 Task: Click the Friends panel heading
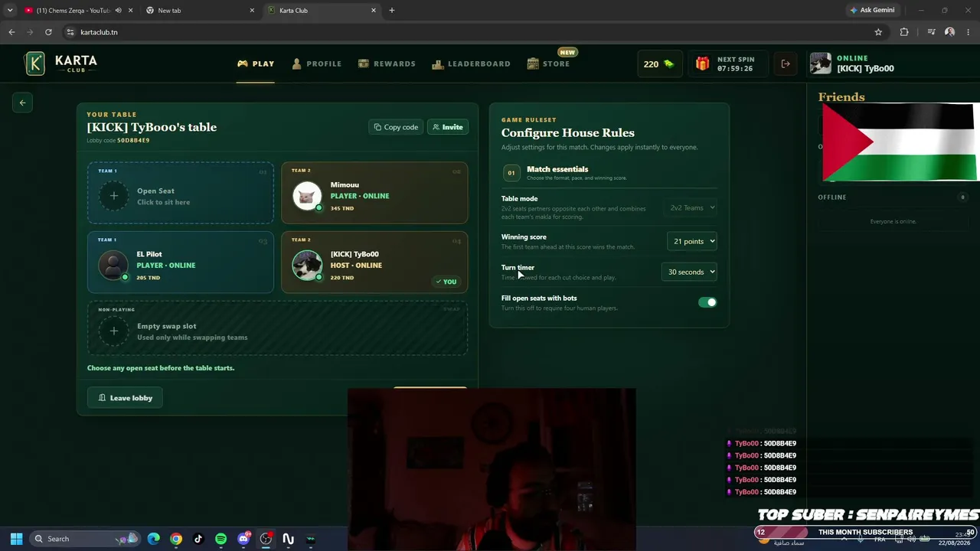[841, 97]
